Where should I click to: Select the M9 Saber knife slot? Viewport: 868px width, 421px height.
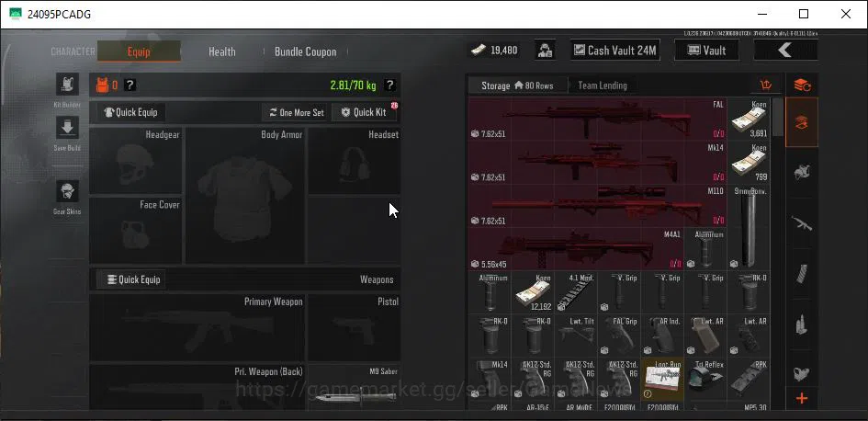(x=355, y=387)
